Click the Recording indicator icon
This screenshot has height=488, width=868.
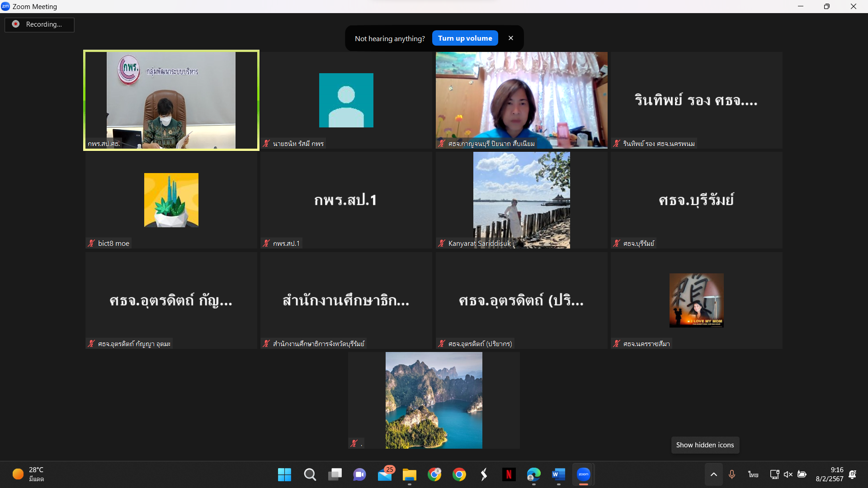pyautogui.click(x=16, y=24)
